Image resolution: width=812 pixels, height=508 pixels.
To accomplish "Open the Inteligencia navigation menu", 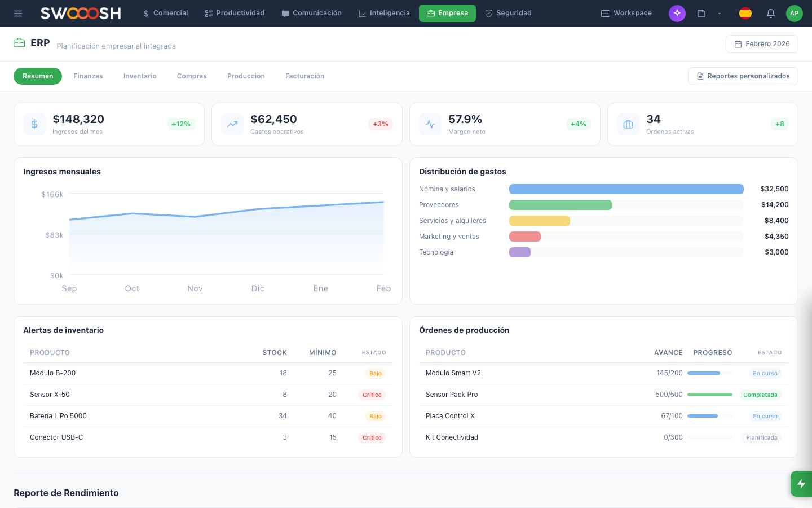I will click(x=384, y=13).
